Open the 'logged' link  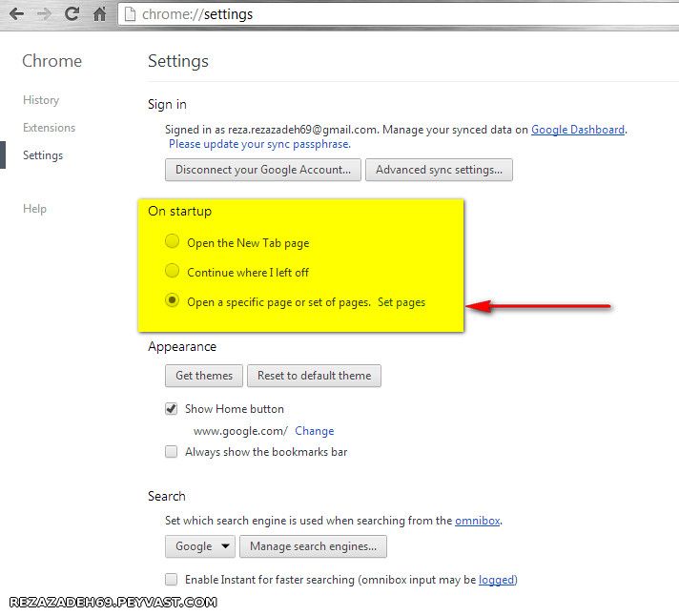496,580
